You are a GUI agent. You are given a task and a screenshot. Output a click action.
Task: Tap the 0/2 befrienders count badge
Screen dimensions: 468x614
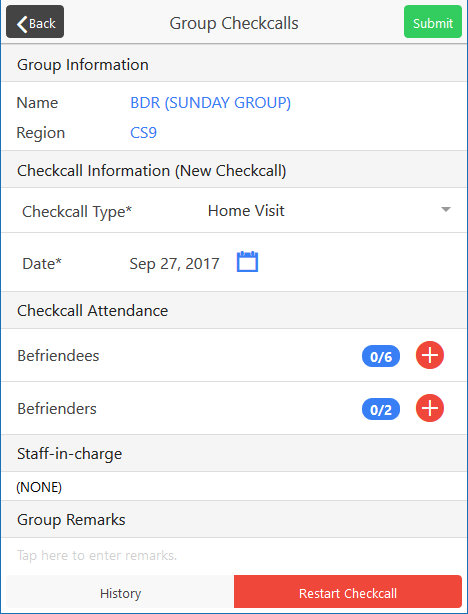click(x=381, y=409)
